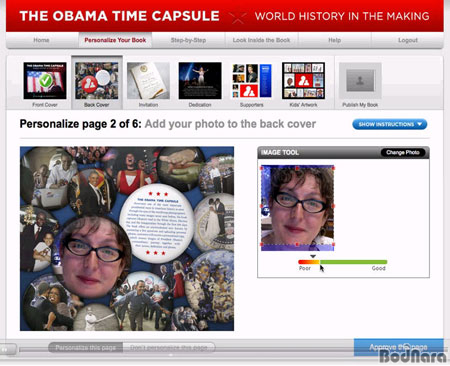Expand the Show Instructions dropdown
The height and width of the screenshot is (366, 450).
[390, 124]
